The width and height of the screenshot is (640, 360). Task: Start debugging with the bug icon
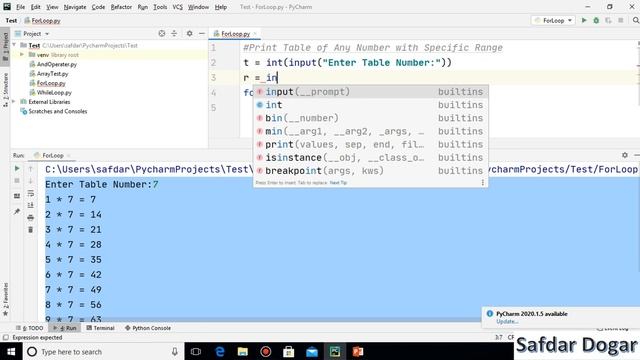point(596,20)
